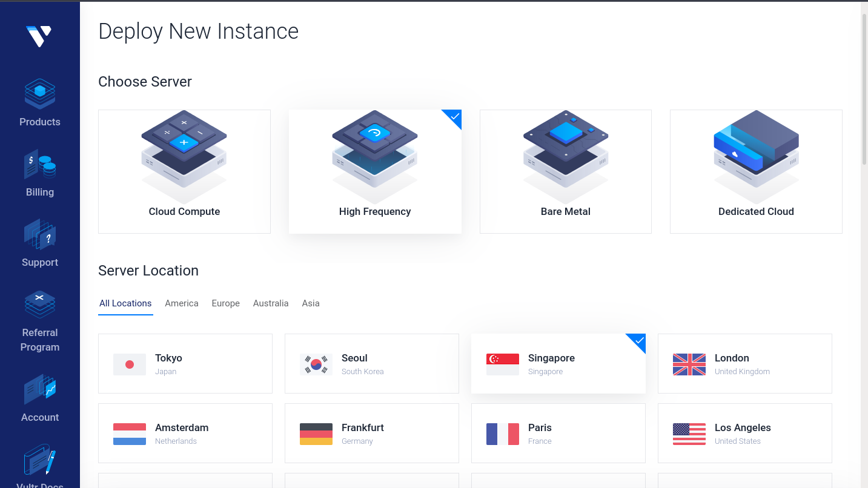
Task: Choose the Tokyo, Japan location
Action: pyautogui.click(x=185, y=364)
